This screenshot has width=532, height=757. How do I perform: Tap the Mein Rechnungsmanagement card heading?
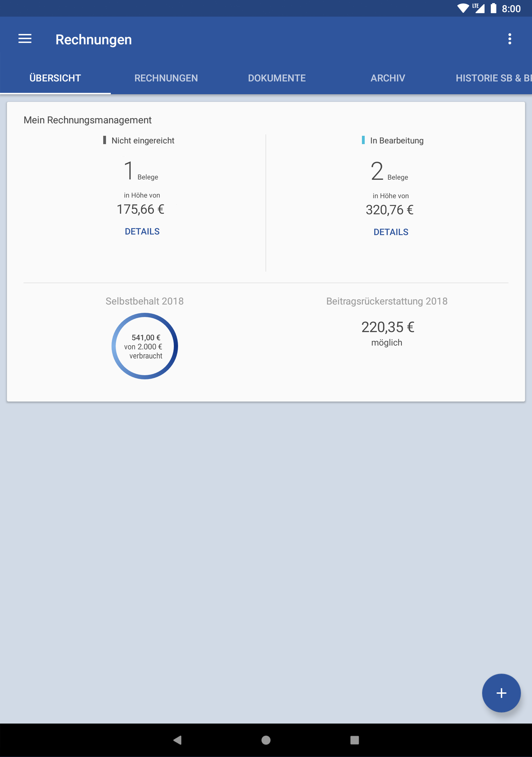pyautogui.click(x=88, y=120)
